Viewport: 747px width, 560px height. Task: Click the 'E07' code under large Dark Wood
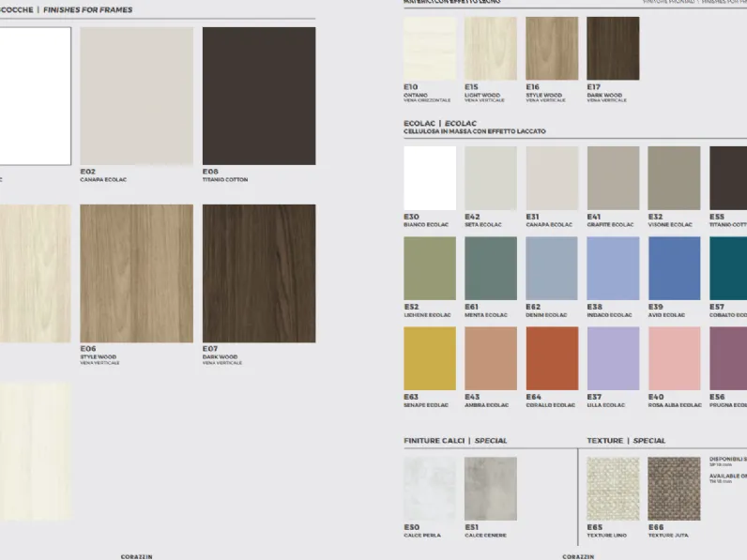pyautogui.click(x=210, y=349)
